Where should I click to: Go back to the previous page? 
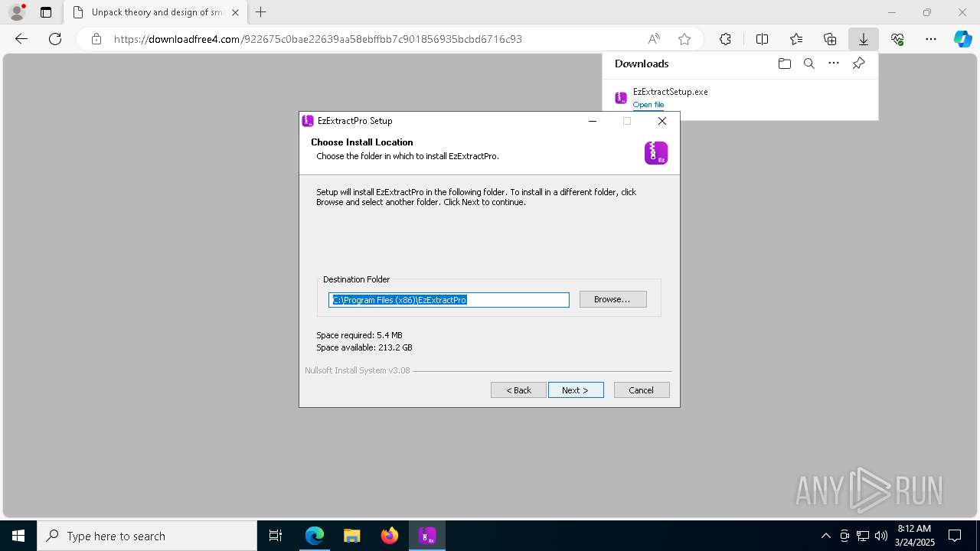point(21,39)
